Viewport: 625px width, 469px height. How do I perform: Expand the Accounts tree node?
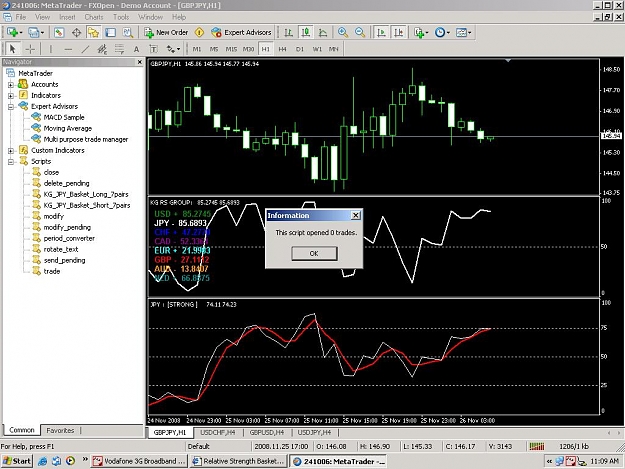tap(11, 84)
